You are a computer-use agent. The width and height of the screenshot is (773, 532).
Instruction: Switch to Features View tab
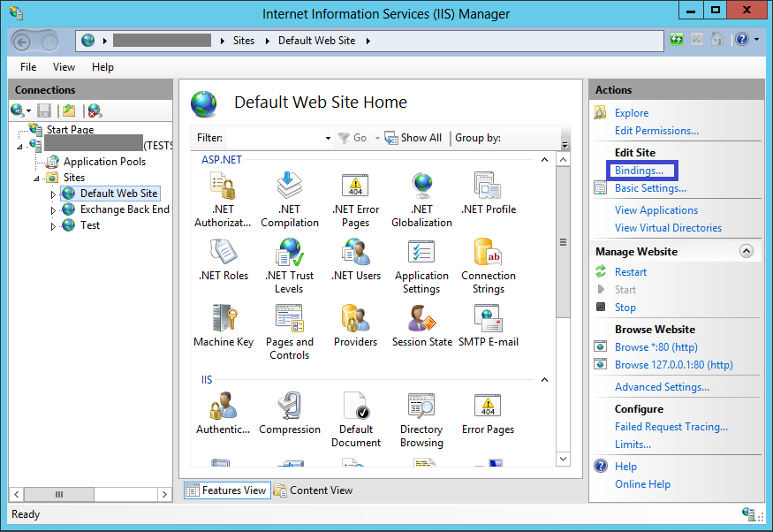[x=227, y=490]
